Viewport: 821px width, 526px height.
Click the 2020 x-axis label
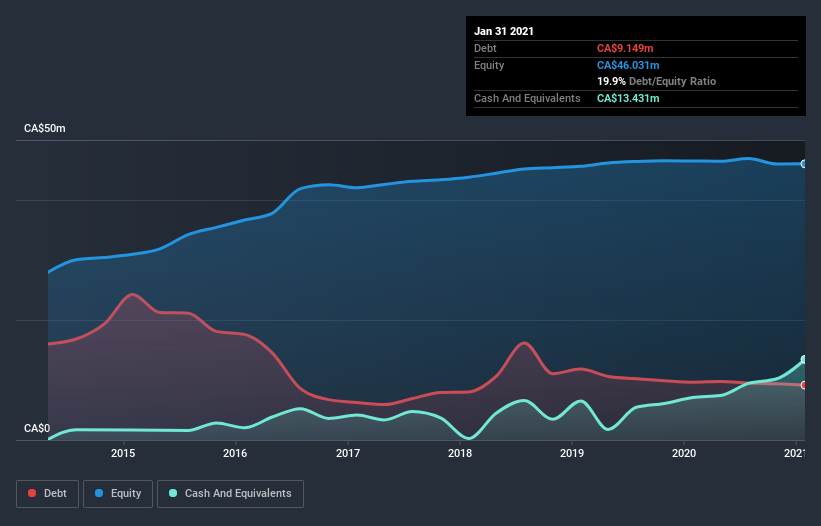pos(684,453)
